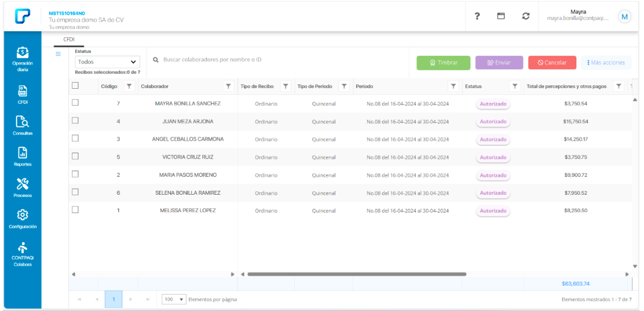Viewport: 644px width, 311px height.
Task: Switch to the CFDI tab
Action: click(69, 39)
